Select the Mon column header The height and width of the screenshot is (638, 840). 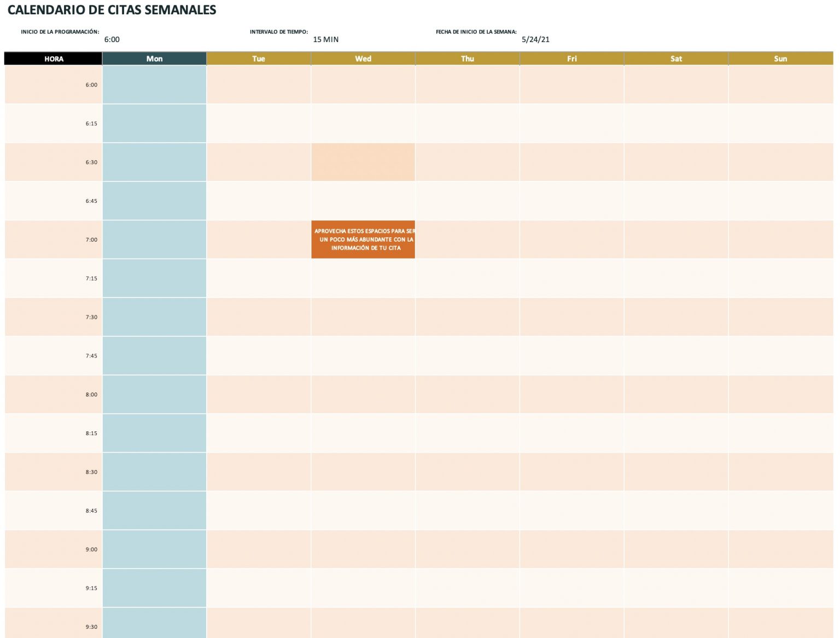tap(154, 58)
